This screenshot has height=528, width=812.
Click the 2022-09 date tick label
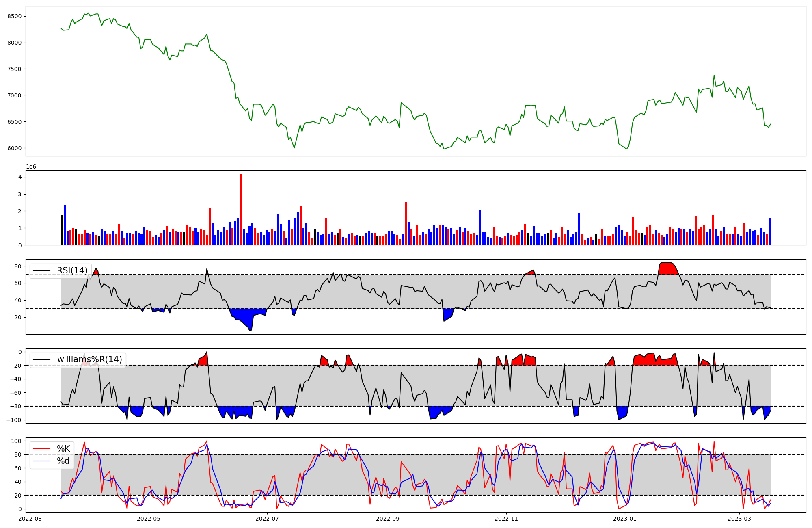[388, 519]
